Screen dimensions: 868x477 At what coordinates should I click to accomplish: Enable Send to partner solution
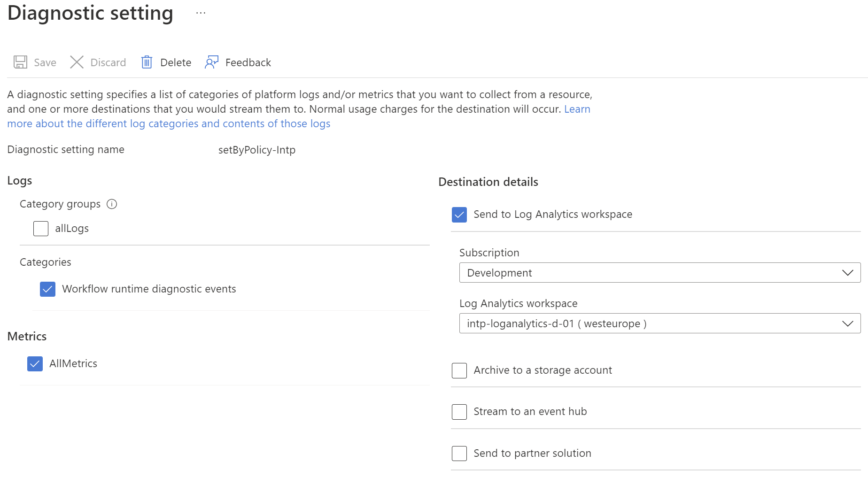[459, 454]
